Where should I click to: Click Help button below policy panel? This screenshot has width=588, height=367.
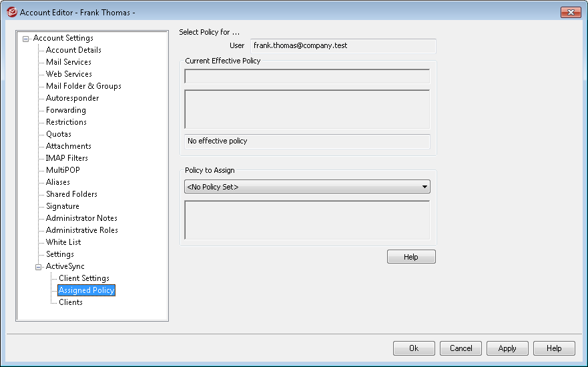click(411, 257)
